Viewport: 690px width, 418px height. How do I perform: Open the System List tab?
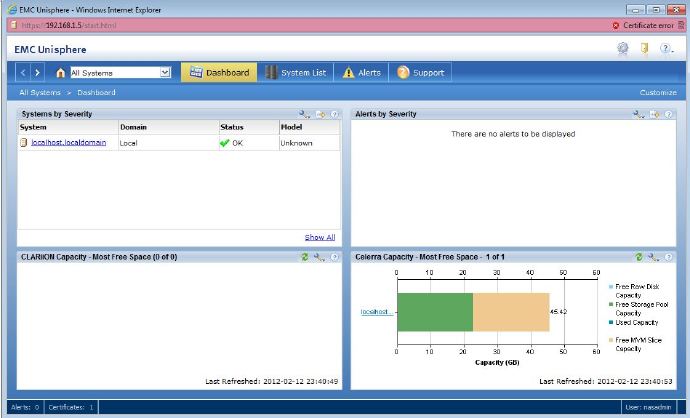296,73
